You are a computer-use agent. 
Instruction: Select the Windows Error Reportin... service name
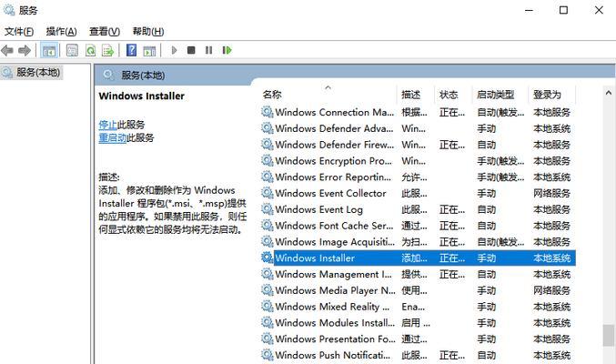coord(333,177)
